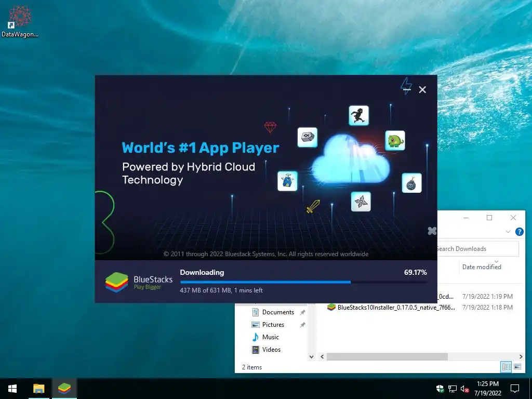Open the Windows Start menu

(x=12, y=389)
